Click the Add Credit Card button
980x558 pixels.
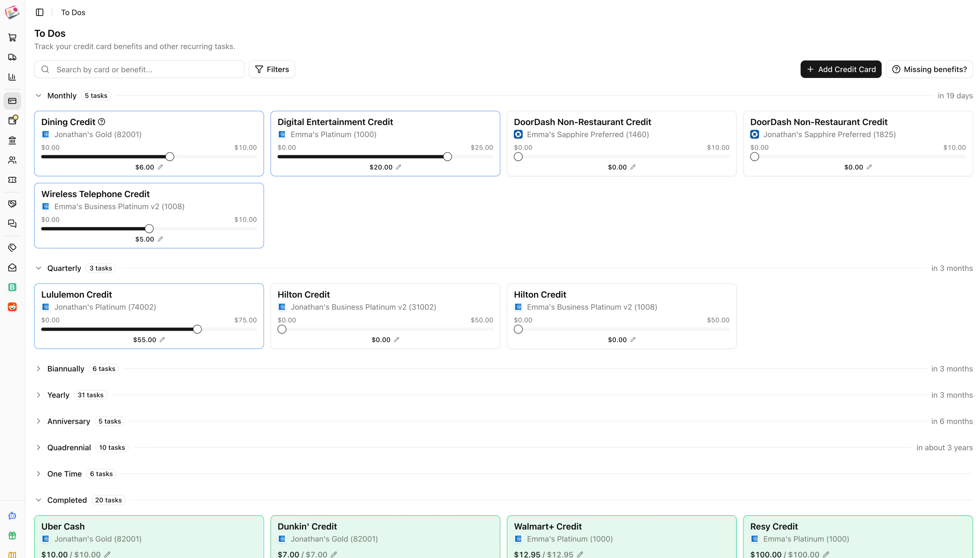tap(841, 69)
